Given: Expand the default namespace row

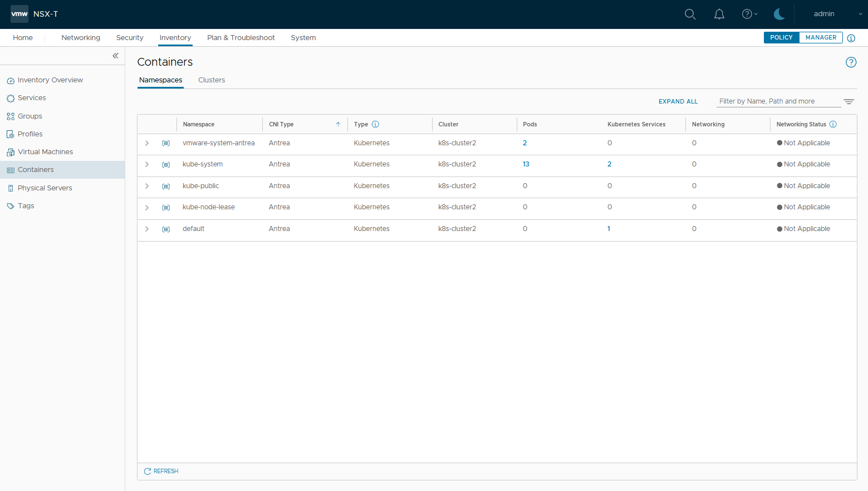Looking at the screenshot, I should pyautogui.click(x=147, y=229).
